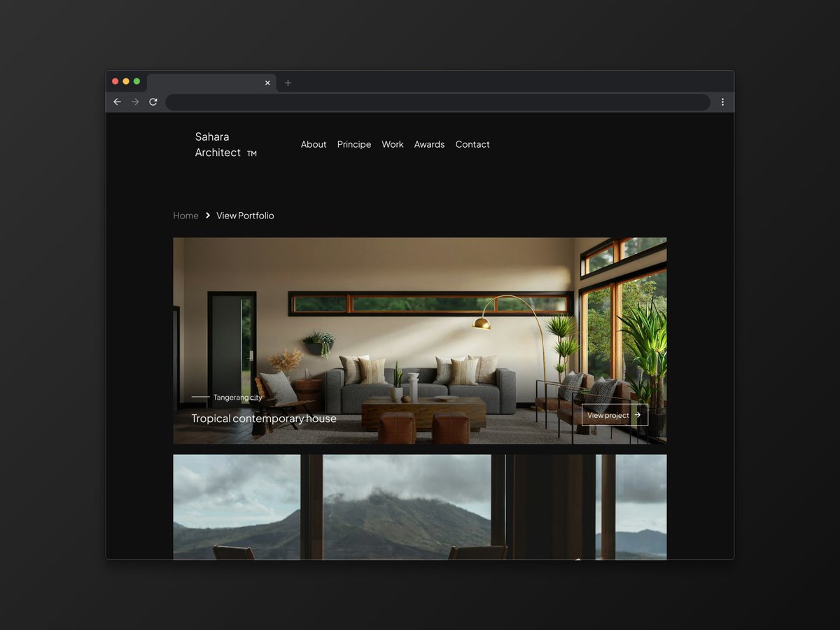Screen dimensions: 840x630
Task: Click the browser back arrow
Action: pos(117,102)
